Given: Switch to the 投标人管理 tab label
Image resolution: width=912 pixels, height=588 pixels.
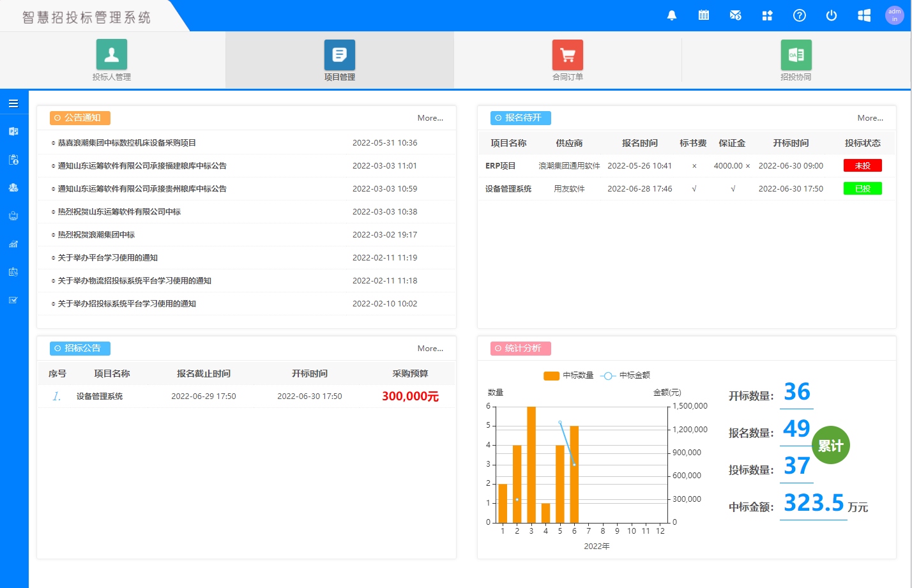Looking at the screenshot, I should pos(112,77).
